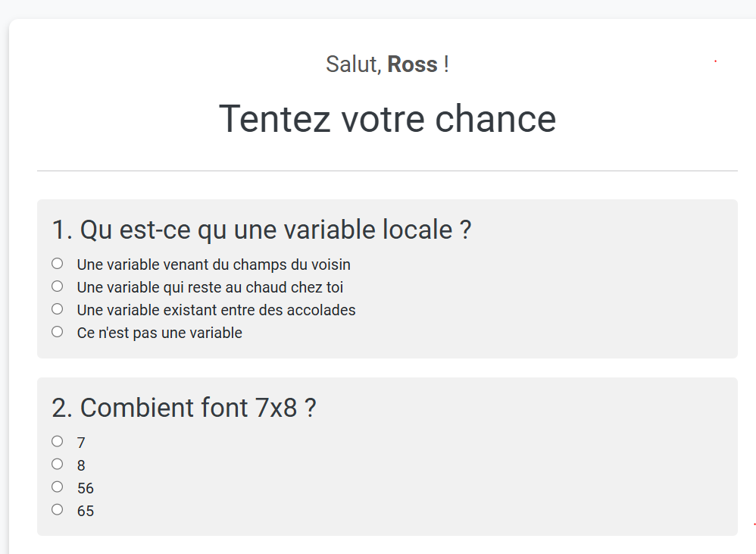
Task: Choose radio circle beside 'Une variable qui reste au chaud chez toi'
Action: point(57,286)
